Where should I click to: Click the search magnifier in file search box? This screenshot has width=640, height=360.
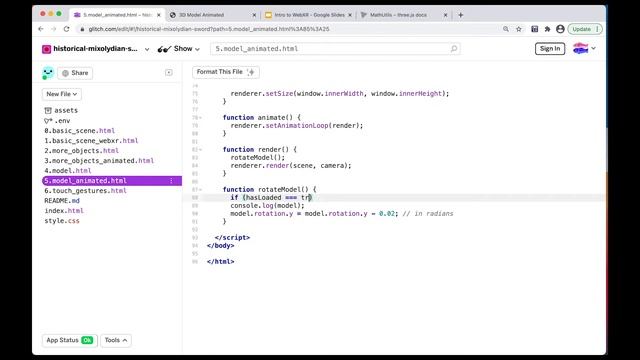453,49
